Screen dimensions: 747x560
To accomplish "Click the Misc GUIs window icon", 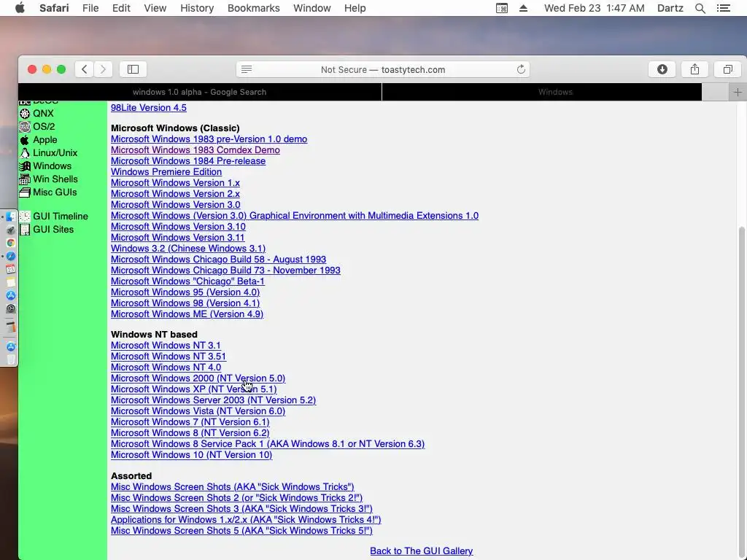I will [24, 192].
